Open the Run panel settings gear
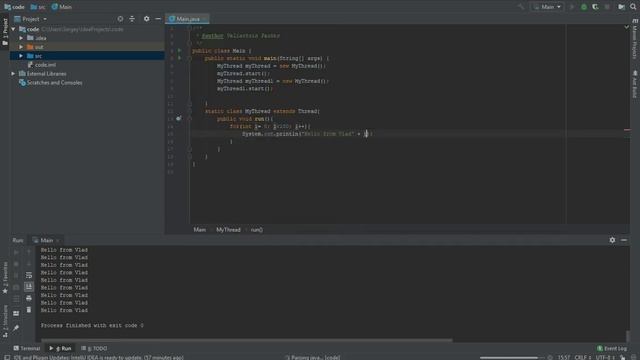The height and width of the screenshot is (360, 640). click(x=612, y=240)
